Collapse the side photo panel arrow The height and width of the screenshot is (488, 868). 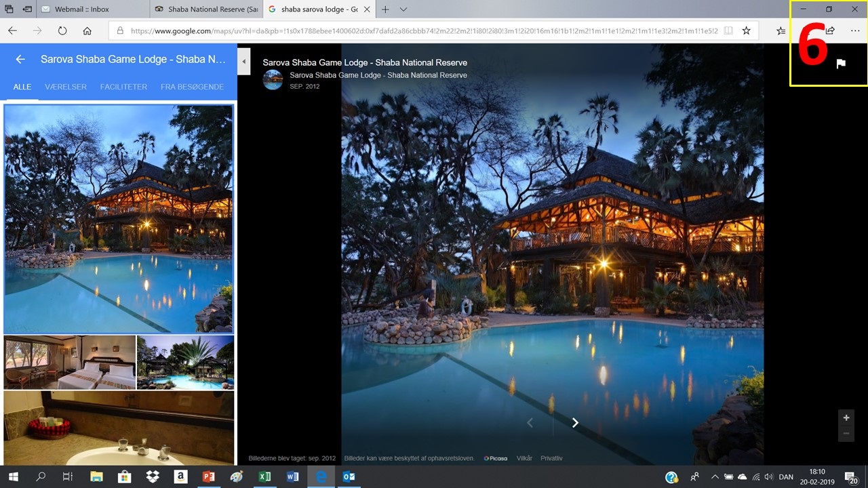click(243, 62)
